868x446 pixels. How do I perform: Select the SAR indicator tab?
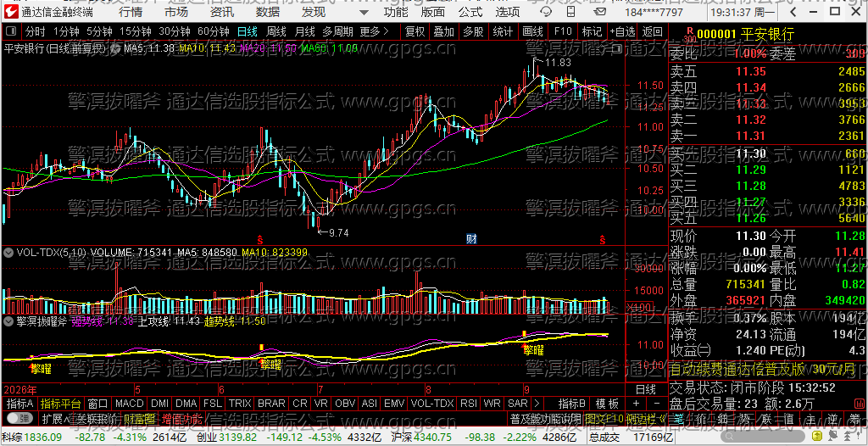click(x=518, y=404)
